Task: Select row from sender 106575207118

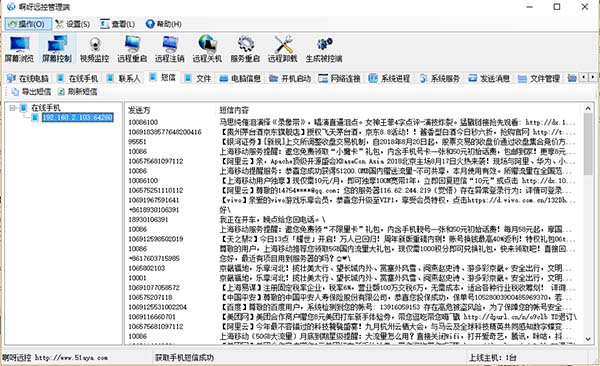Action: [x=351, y=297]
